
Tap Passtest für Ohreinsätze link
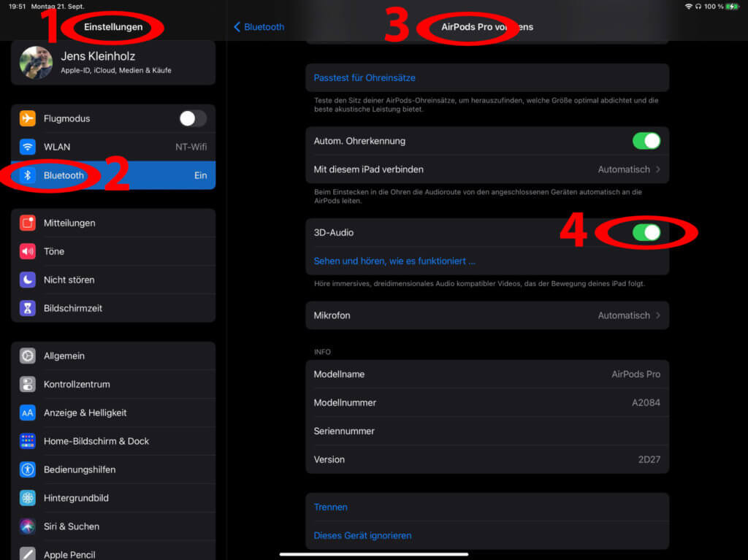pyautogui.click(x=365, y=77)
